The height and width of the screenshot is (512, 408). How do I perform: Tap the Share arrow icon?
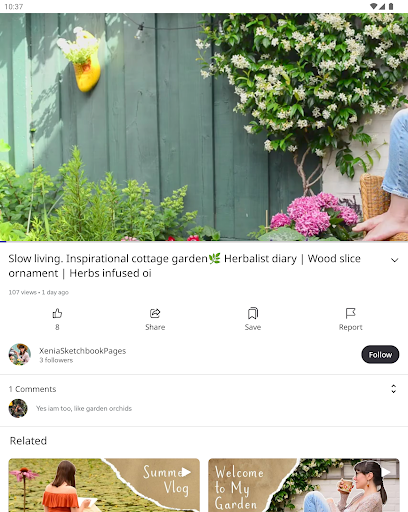point(155,313)
